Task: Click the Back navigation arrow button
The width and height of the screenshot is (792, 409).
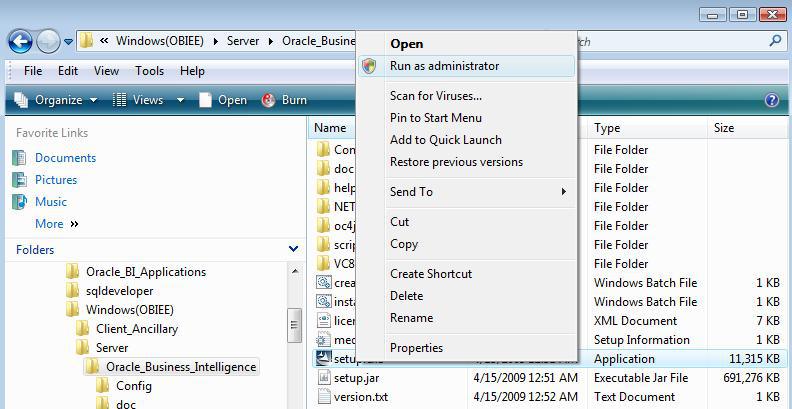Action: [20, 41]
